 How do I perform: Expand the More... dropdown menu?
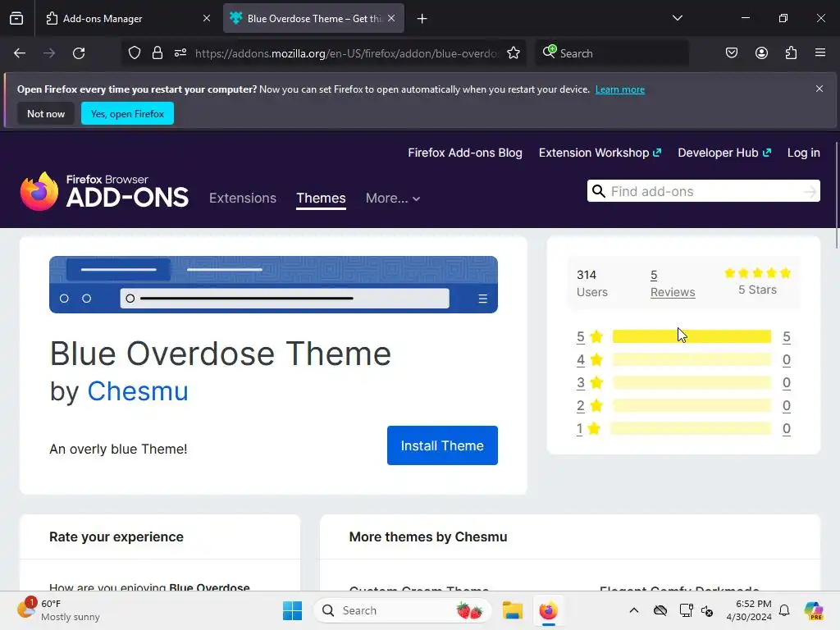[393, 199]
